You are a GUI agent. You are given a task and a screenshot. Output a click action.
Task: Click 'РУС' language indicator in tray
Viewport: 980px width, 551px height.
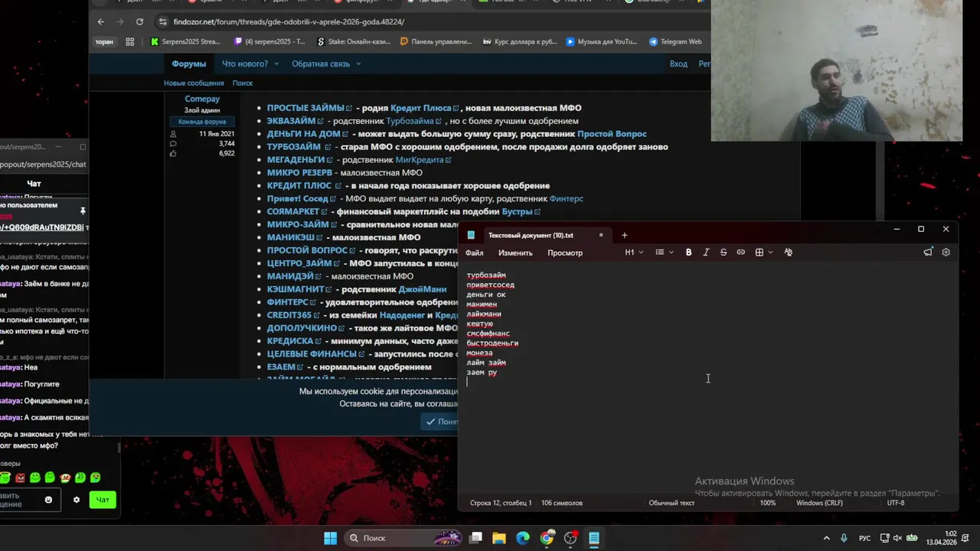864,538
